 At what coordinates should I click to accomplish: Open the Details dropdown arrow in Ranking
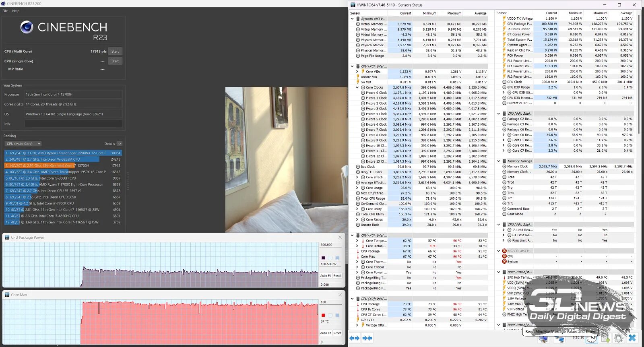[x=120, y=144]
